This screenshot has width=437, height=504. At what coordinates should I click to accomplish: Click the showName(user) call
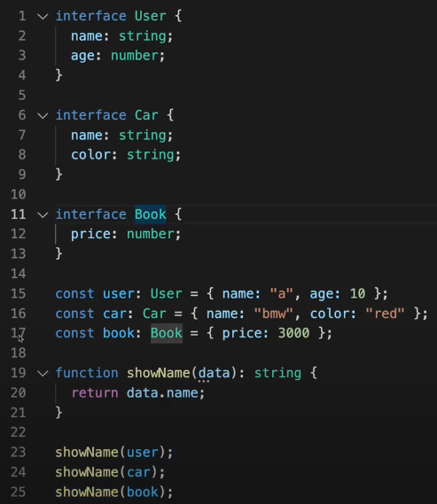(114, 453)
